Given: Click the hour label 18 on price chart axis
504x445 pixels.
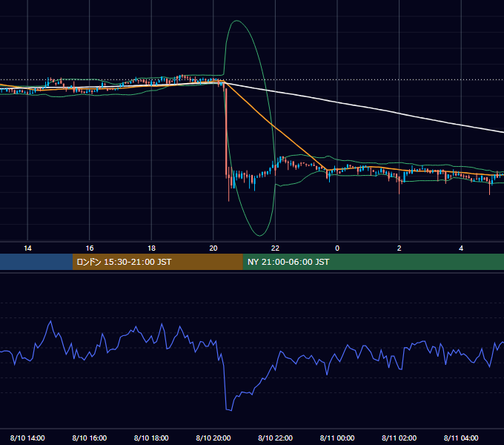Looking at the screenshot, I should (151, 248).
